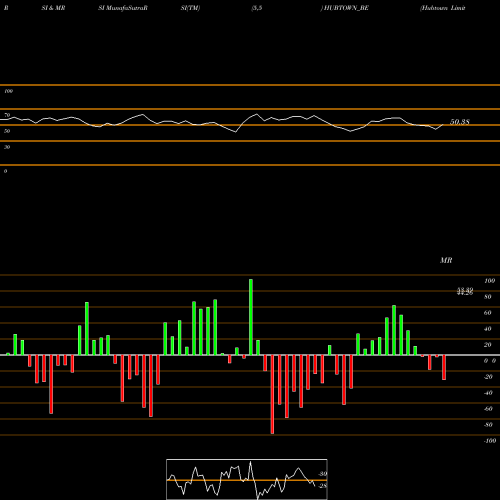The height and width of the screenshot is (500, 500).
Task: Select the longest red MR bar near -100
Action: point(272,394)
